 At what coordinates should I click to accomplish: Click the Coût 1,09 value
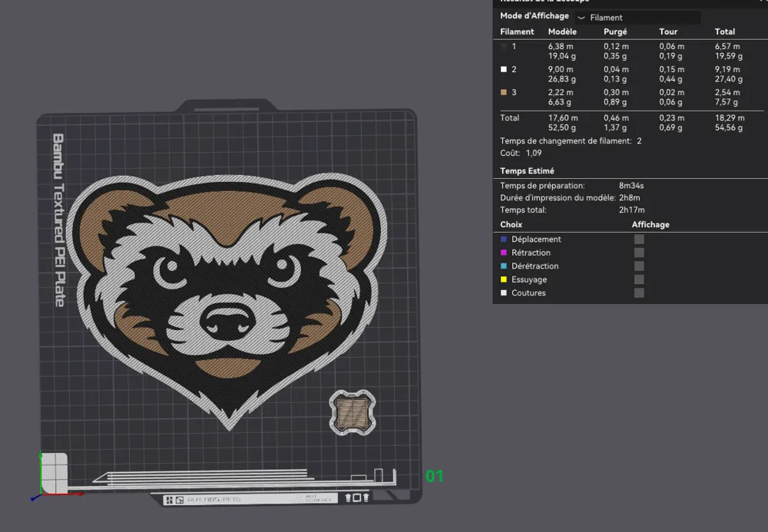[x=534, y=154]
